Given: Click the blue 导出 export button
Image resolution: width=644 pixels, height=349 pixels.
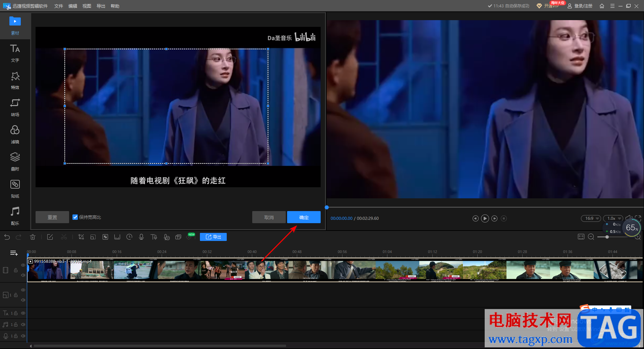Looking at the screenshot, I should point(213,237).
